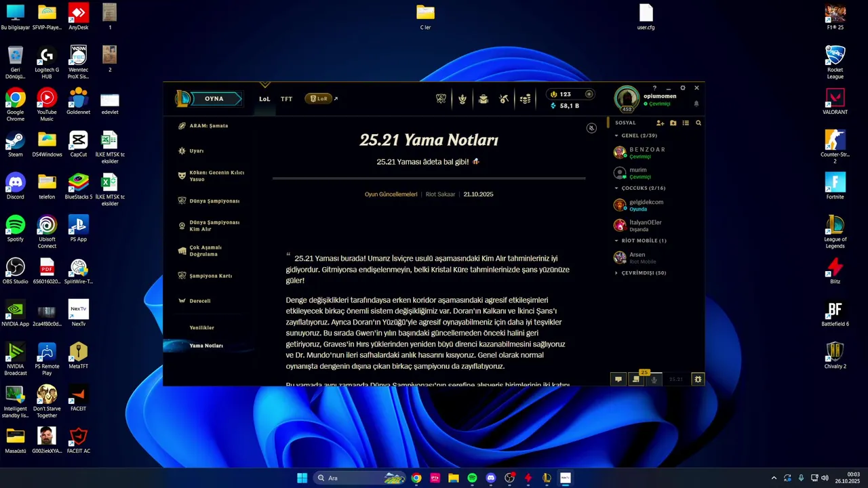Open the chat bubble icon at bottom
868x488 pixels.
tap(618, 380)
